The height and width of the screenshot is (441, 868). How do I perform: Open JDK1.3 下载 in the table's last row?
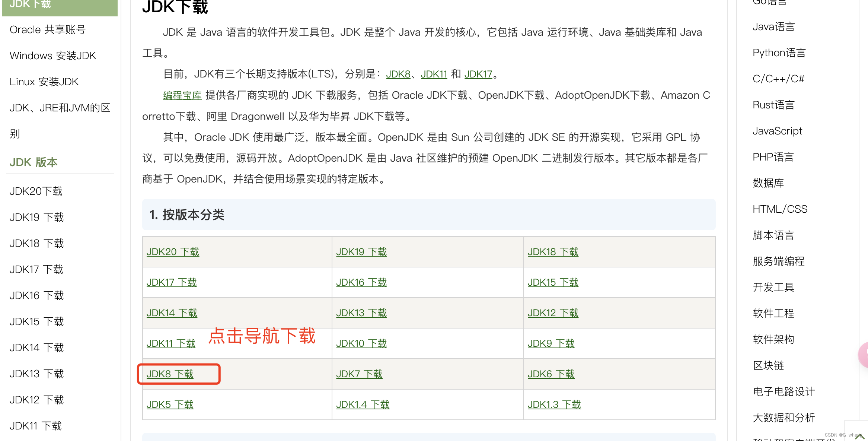coord(555,404)
